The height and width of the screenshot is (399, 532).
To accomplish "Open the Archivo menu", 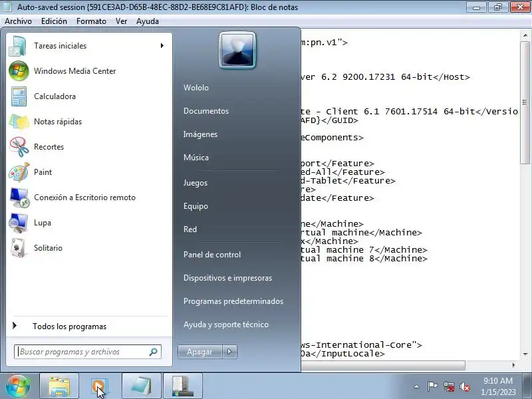I will 18,21.
